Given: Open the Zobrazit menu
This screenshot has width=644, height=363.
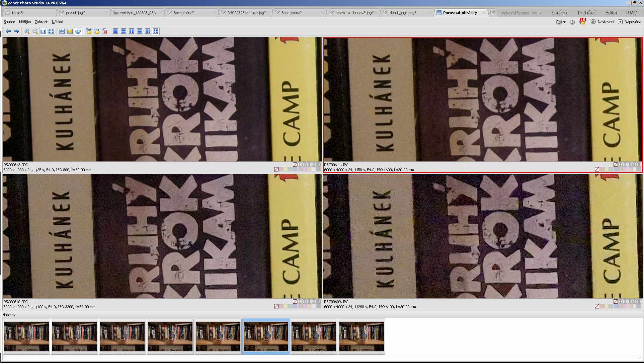Looking at the screenshot, I should click(x=41, y=22).
